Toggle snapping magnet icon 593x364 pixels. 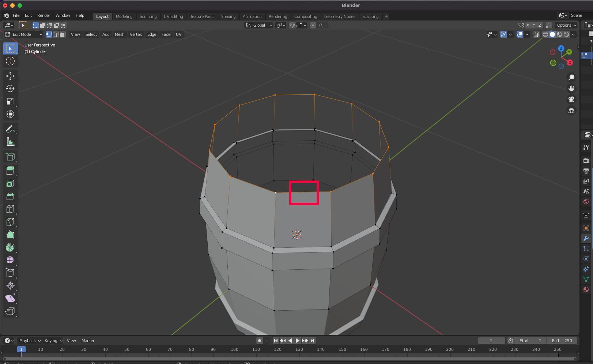pos(292,25)
